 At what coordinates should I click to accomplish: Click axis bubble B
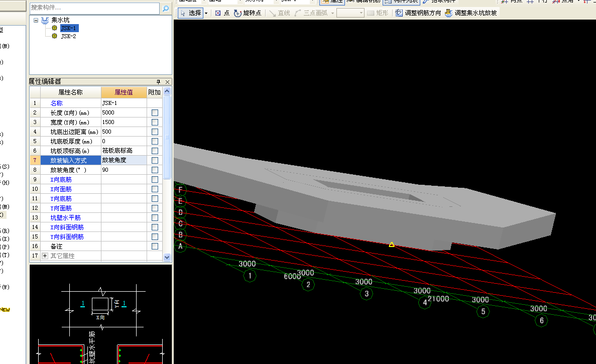(x=180, y=235)
